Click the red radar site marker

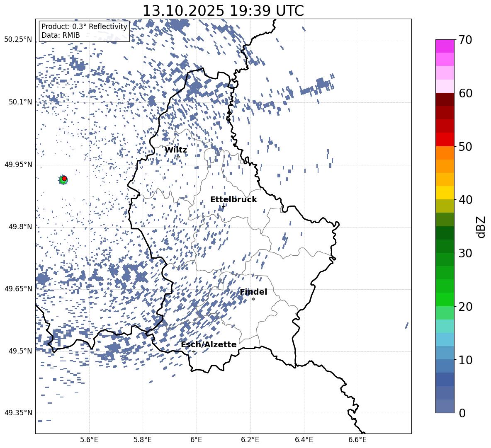tap(64, 179)
